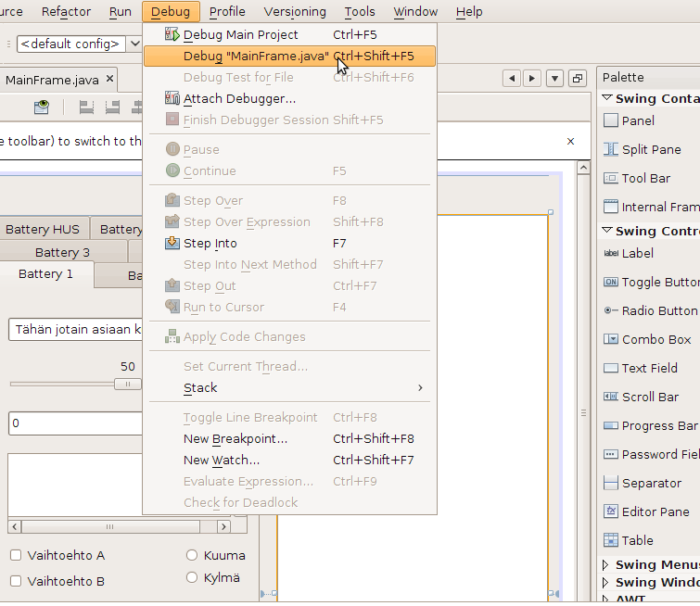Open the default config dropdown
The height and width of the screenshot is (606, 700).
tap(134, 44)
